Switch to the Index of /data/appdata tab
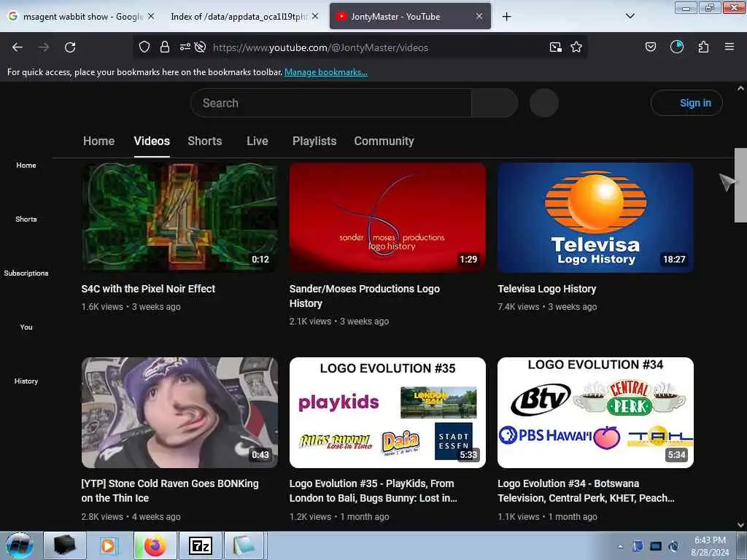Screen dimensions: 747x560 [x=239, y=17]
